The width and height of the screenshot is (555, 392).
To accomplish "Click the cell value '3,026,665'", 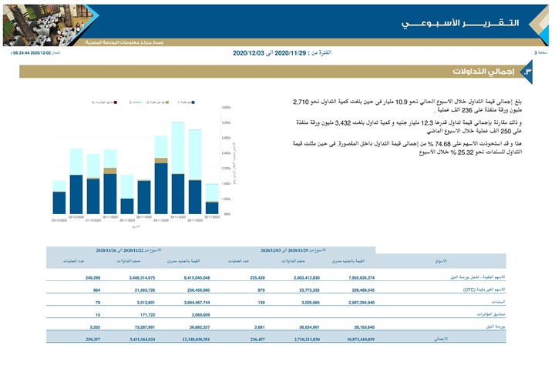I will pyautogui.click(x=311, y=303).
